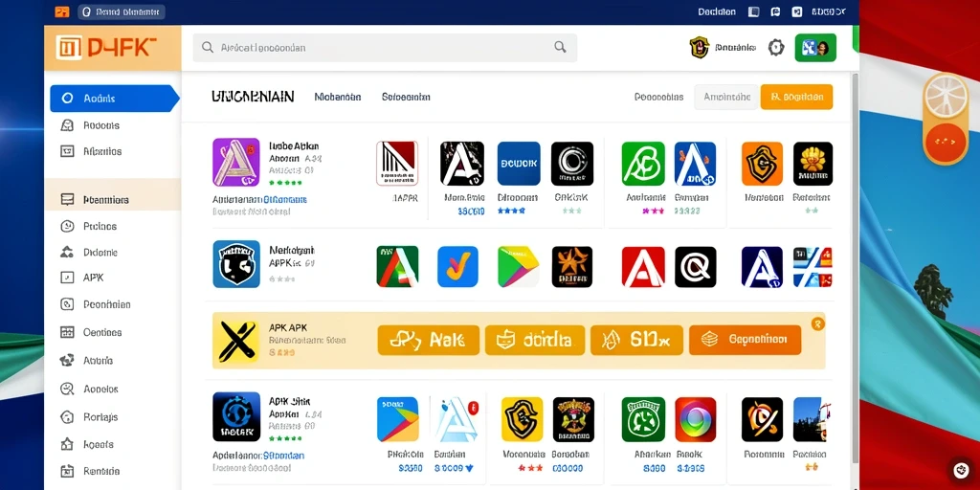Click the small orange badge at the banner's corner
This screenshot has width=980, height=490.
(817, 323)
